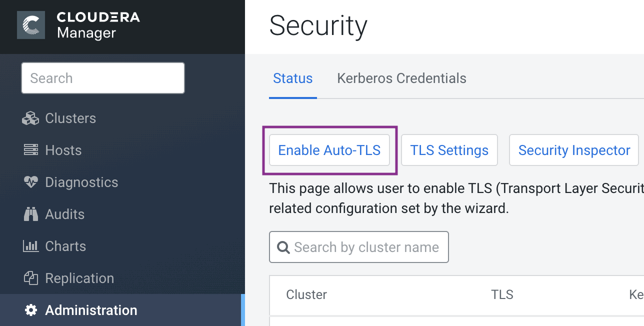The image size is (644, 326).
Task: Open the Clusters menu item
Action: pyautogui.click(x=70, y=118)
